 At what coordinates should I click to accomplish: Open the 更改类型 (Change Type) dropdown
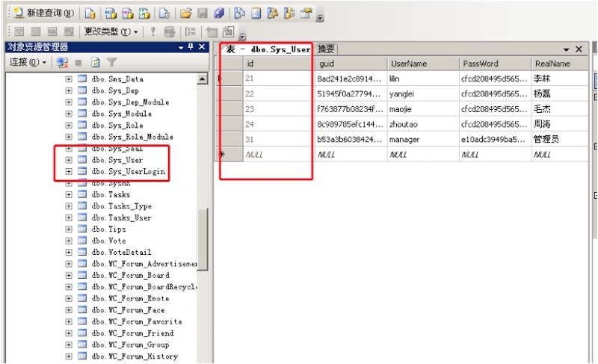111,32
